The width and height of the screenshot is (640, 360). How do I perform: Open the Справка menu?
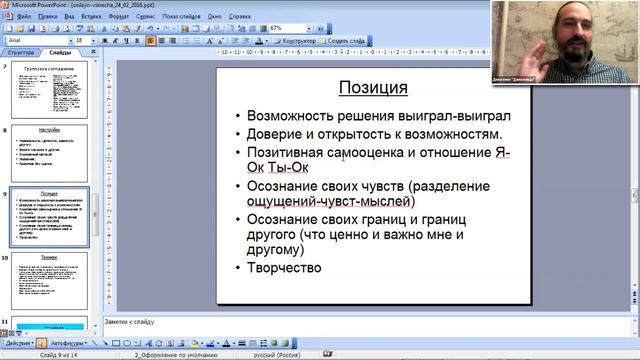click(240, 16)
